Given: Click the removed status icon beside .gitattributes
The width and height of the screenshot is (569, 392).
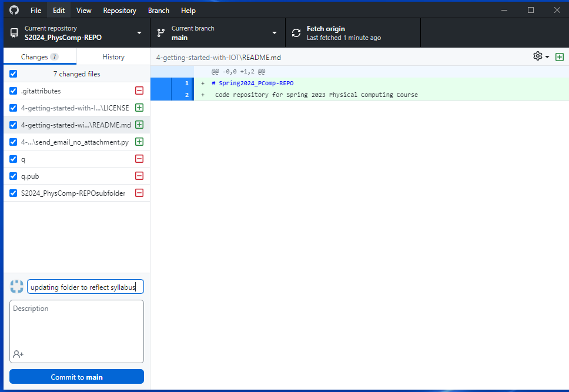Looking at the screenshot, I should click(x=139, y=91).
